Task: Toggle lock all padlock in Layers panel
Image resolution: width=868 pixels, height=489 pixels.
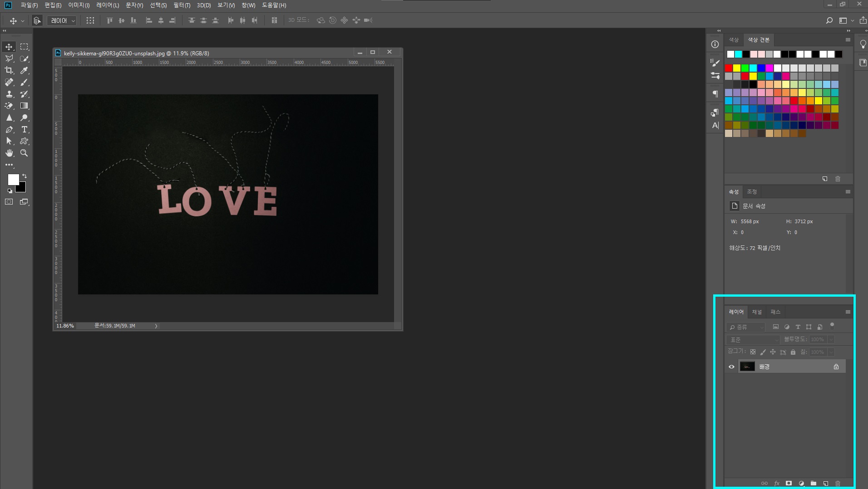Action: click(x=793, y=352)
